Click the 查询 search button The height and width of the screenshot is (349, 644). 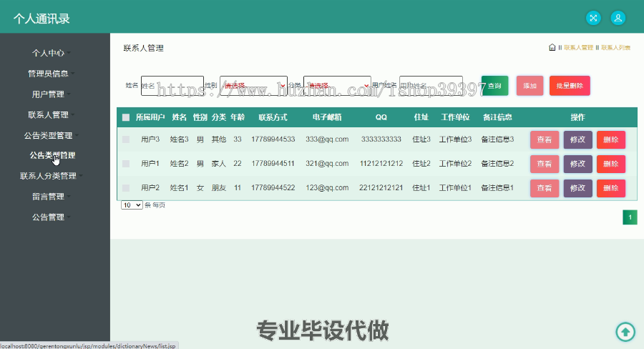(x=495, y=86)
